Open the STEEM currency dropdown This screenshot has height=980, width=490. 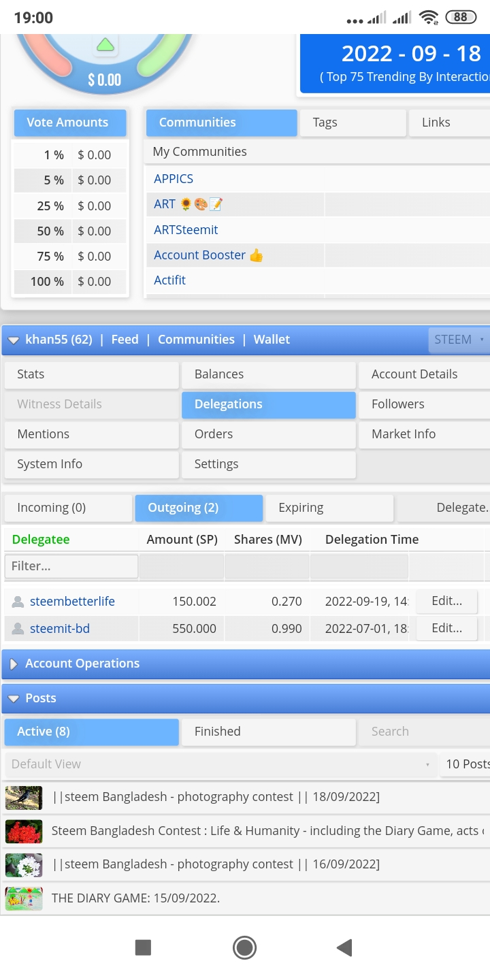[459, 340]
